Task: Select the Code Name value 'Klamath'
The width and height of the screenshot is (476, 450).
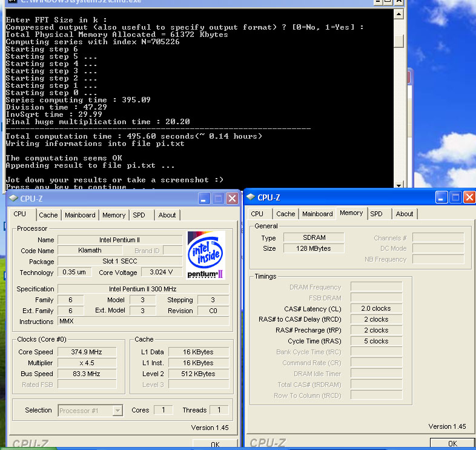Action: point(90,250)
